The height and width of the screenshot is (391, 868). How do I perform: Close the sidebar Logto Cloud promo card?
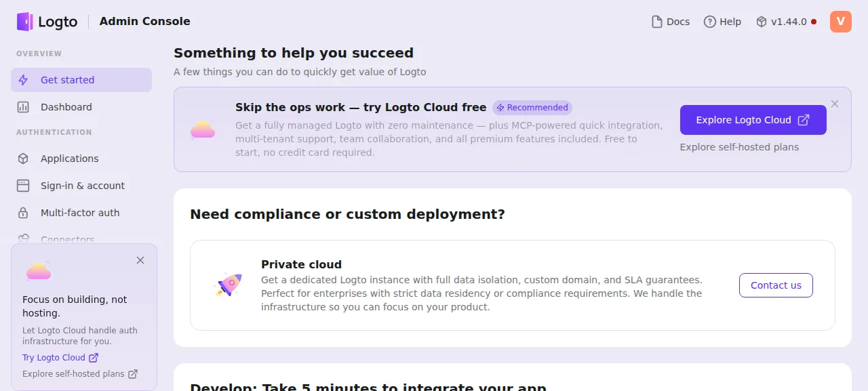tap(140, 260)
